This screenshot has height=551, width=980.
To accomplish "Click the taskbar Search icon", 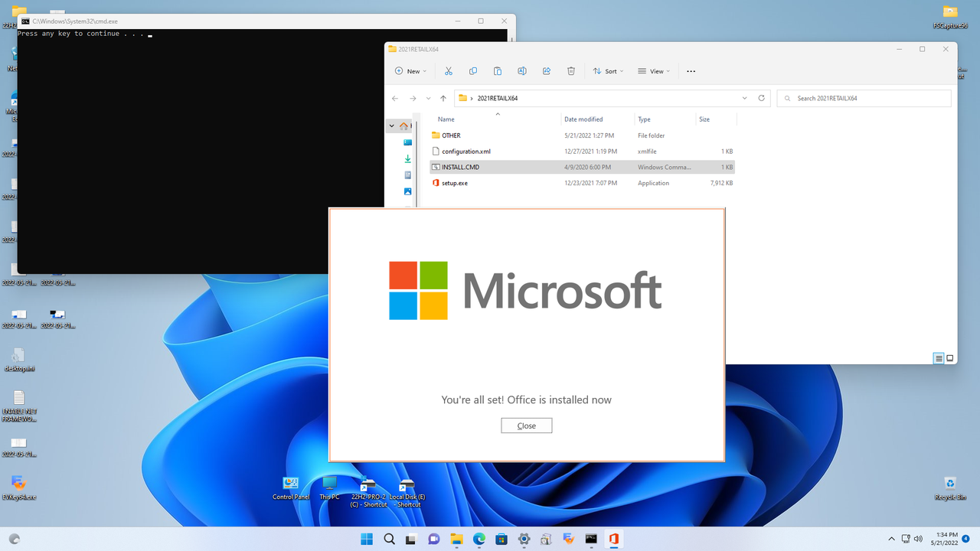I will pyautogui.click(x=389, y=539).
